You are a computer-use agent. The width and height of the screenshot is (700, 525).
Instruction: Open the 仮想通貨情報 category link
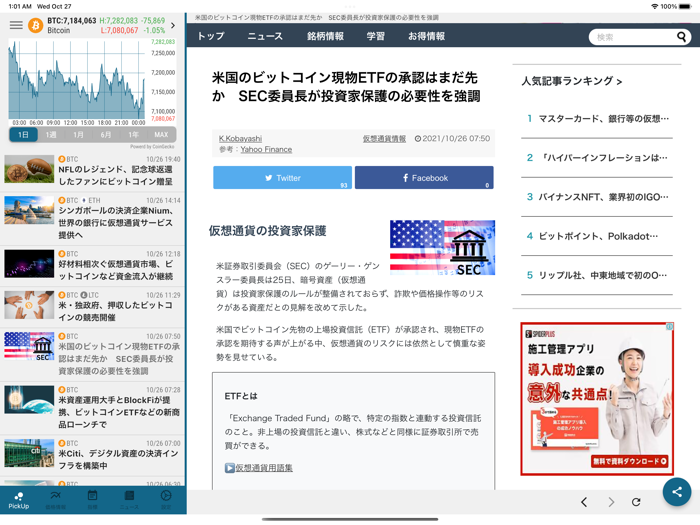pos(384,138)
